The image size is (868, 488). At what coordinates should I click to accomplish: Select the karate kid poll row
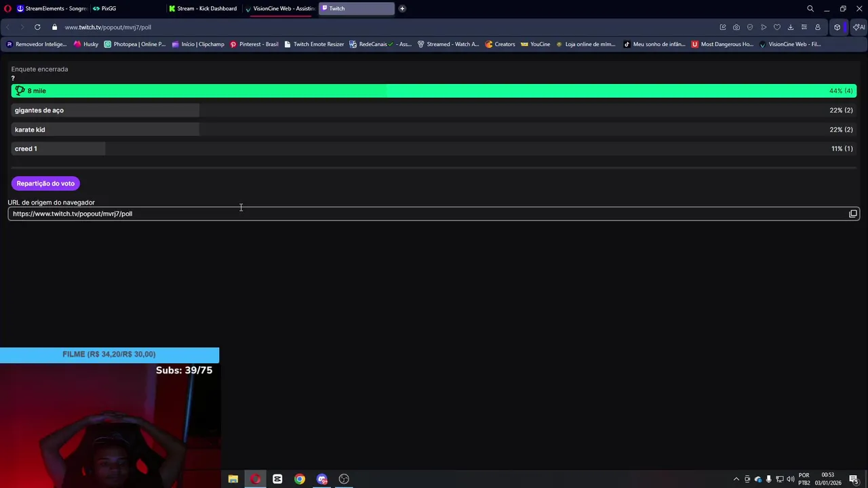(434, 129)
